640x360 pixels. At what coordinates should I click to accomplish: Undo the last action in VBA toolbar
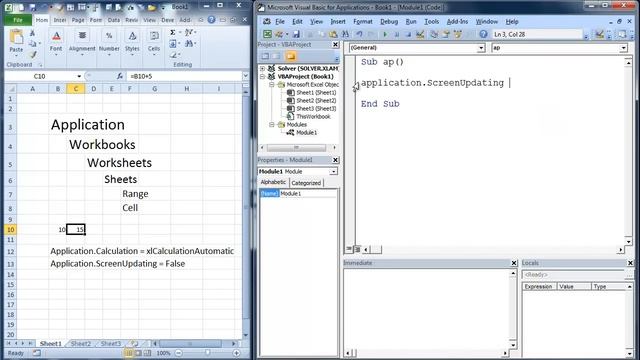click(359, 35)
